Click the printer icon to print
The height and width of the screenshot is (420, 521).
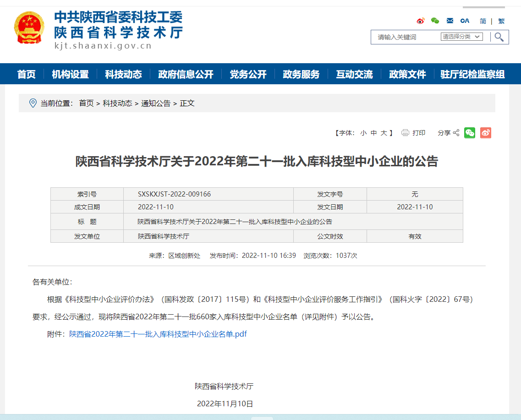click(x=405, y=133)
